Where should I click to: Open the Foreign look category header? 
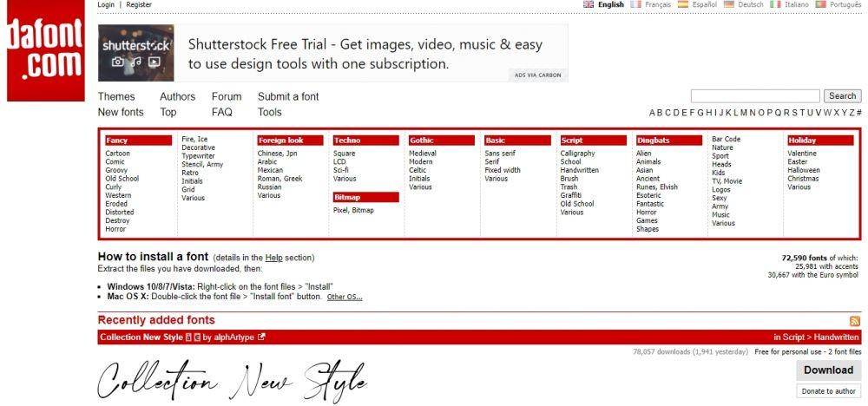(x=290, y=141)
